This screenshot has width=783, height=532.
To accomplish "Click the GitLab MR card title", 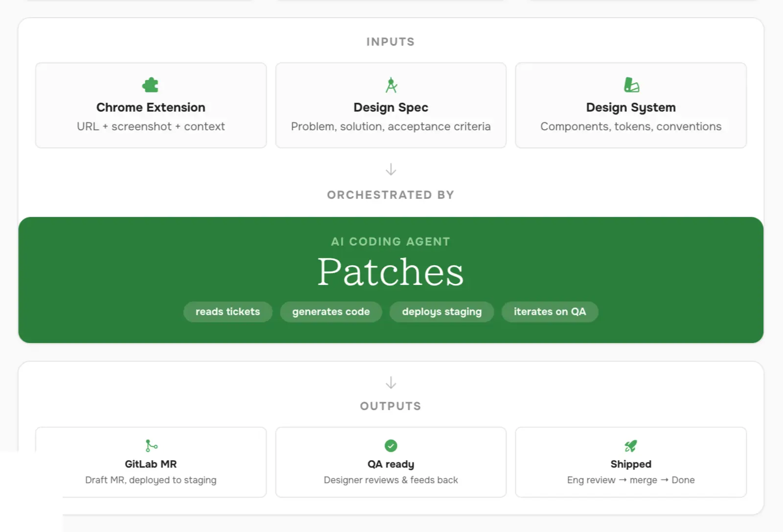I will point(151,464).
